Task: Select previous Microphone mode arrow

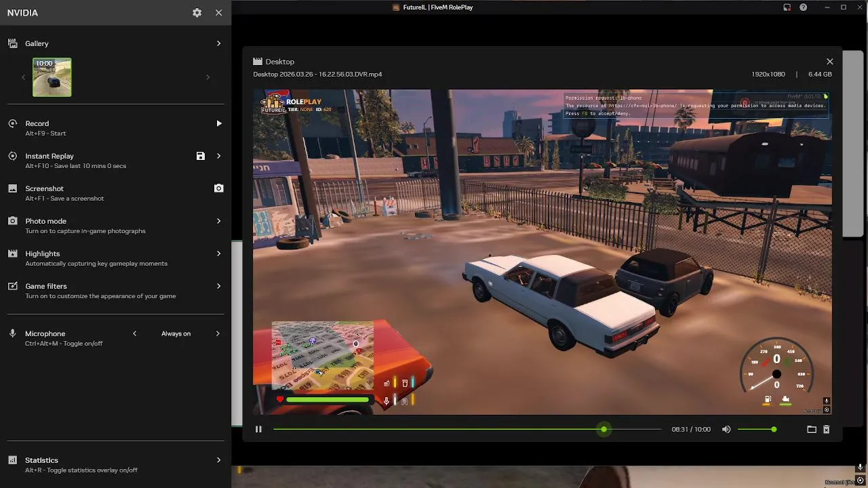Action: click(x=134, y=333)
